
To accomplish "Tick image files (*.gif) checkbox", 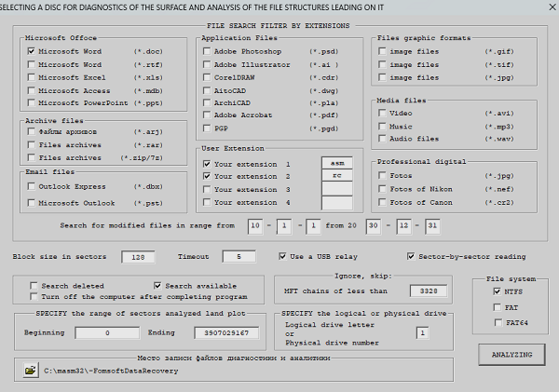I will [382, 51].
